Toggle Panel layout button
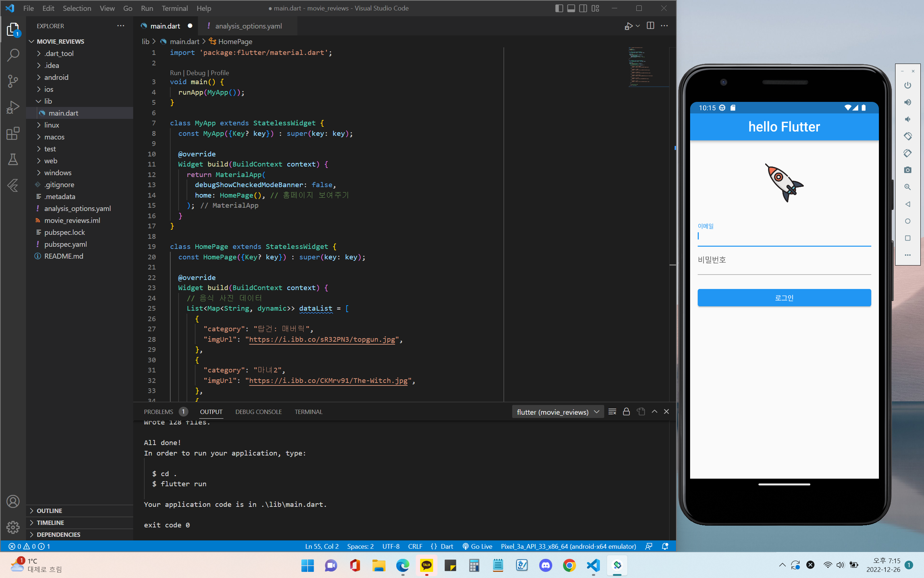This screenshot has width=924, height=578. [x=571, y=8]
